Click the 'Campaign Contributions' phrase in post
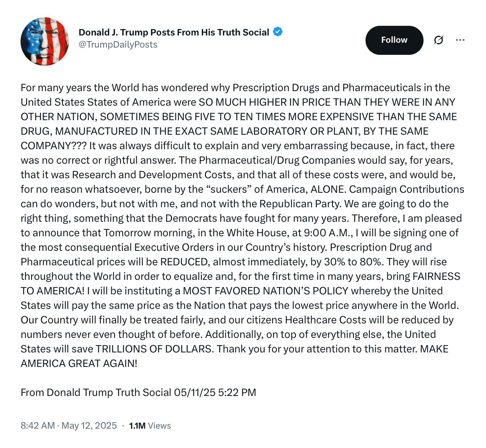The height and width of the screenshot is (448, 486). coord(407,189)
